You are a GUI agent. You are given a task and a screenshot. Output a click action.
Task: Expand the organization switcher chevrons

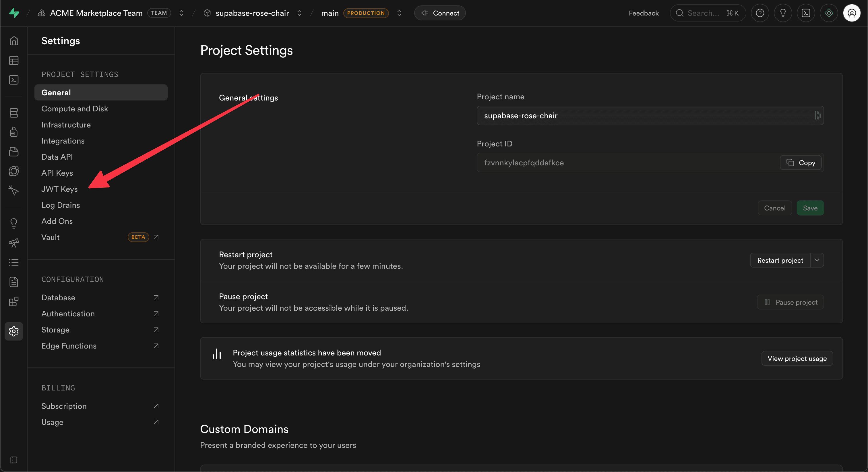click(x=181, y=13)
